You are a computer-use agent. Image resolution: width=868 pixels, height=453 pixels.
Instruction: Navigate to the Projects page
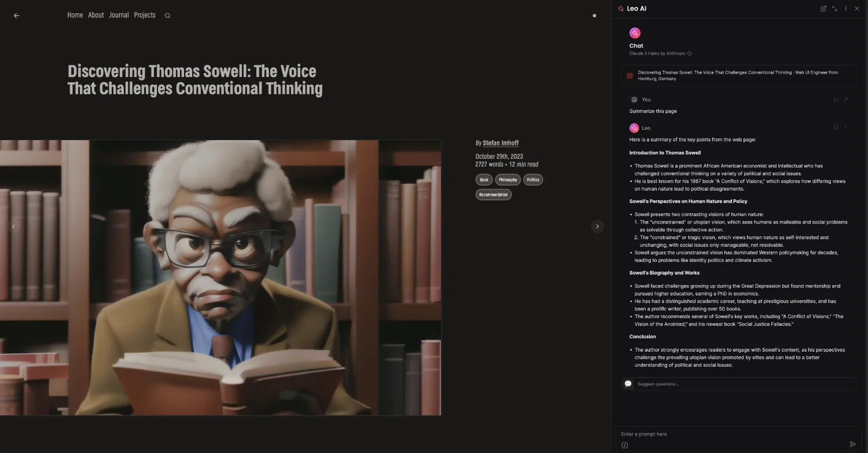145,15
